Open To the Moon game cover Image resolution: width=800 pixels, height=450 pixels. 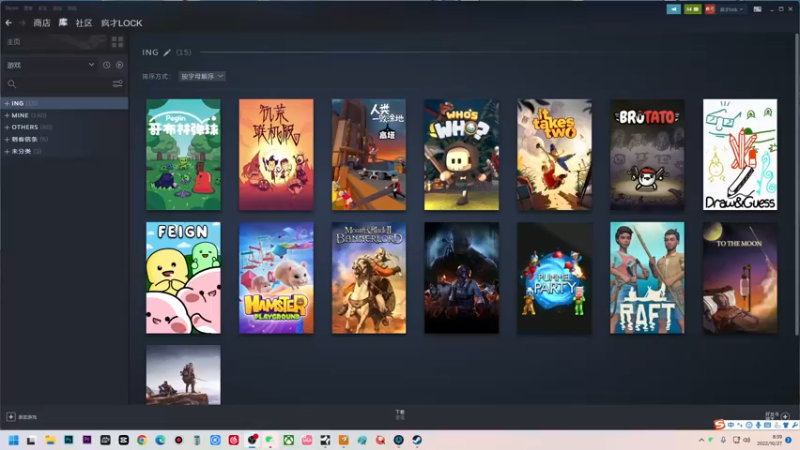click(x=740, y=278)
